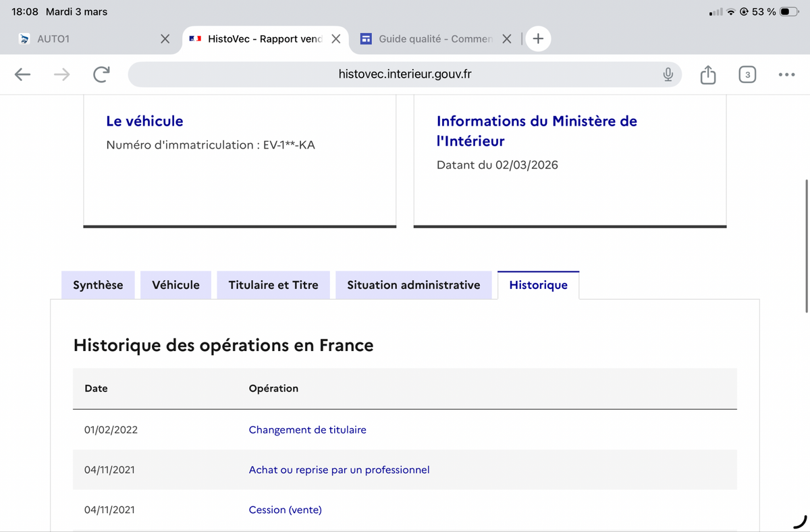Screen dimensions: 810x532
Task: Show the open tabs counter
Action: point(747,74)
